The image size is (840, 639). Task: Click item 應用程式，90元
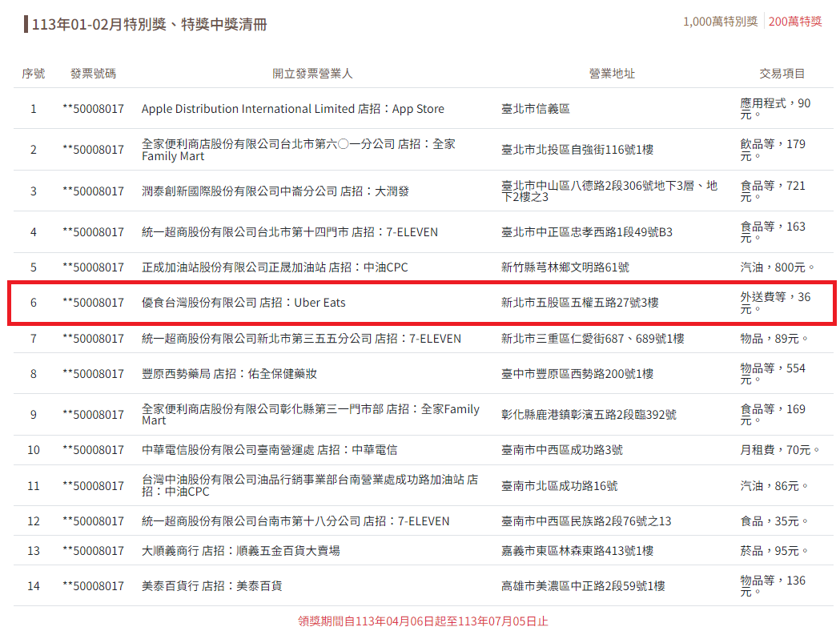tap(775, 109)
